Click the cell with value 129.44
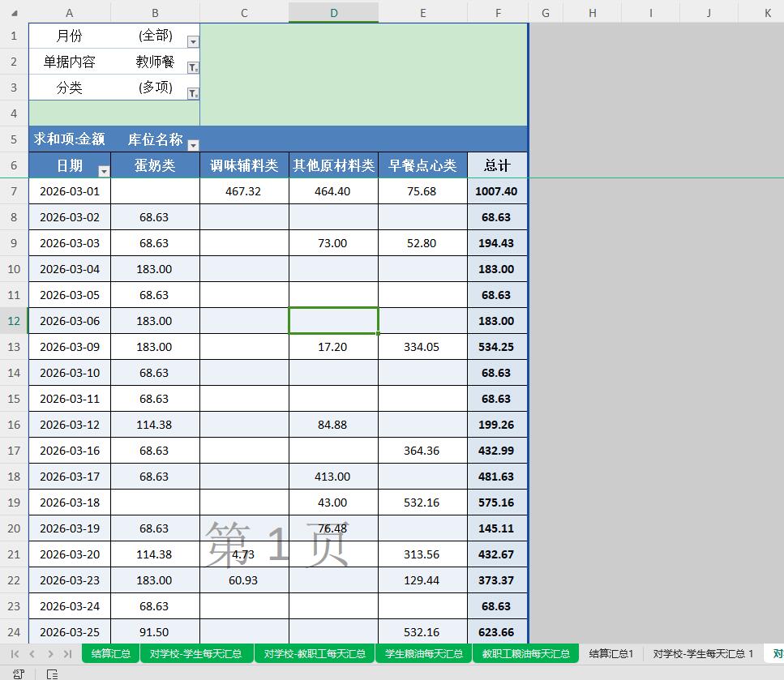The width and height of the screenshot is (784, 680). tap(423, 580)
